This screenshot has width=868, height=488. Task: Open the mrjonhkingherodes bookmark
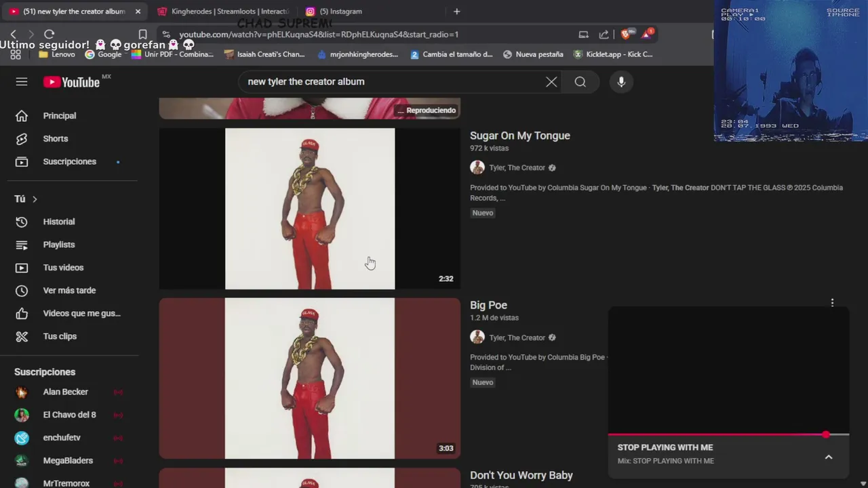coord(357,54)
